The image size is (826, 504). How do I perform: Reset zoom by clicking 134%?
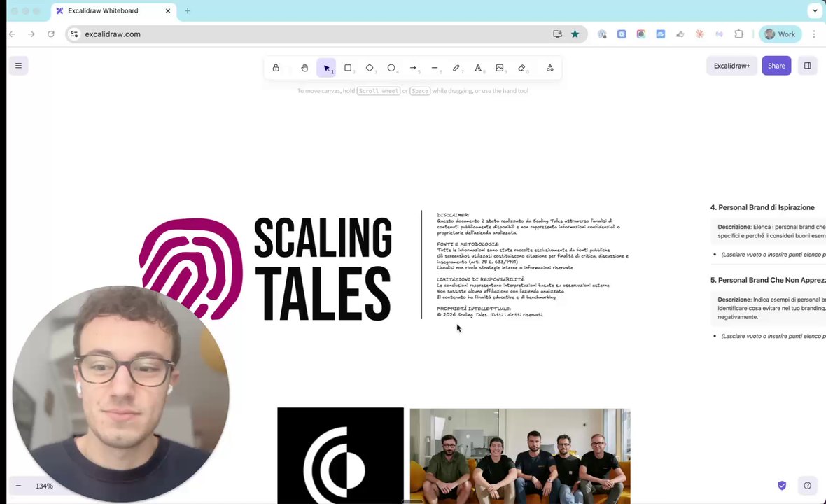tap(44, 486)
